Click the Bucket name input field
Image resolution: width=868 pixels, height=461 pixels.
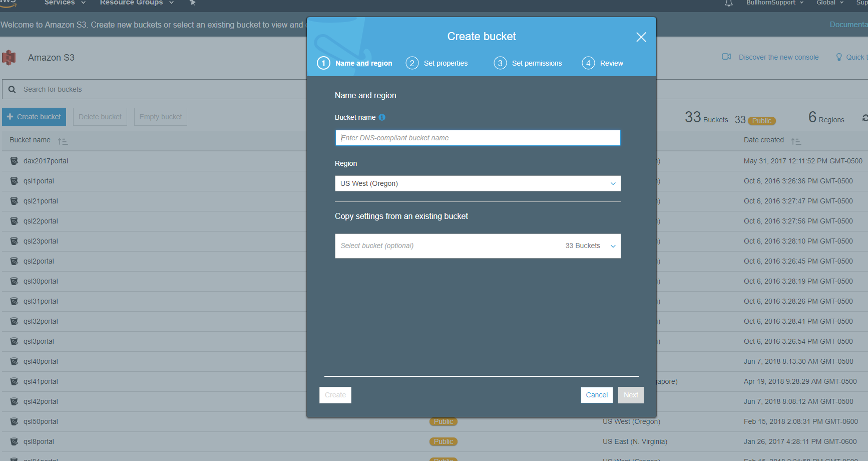[478, 138]
